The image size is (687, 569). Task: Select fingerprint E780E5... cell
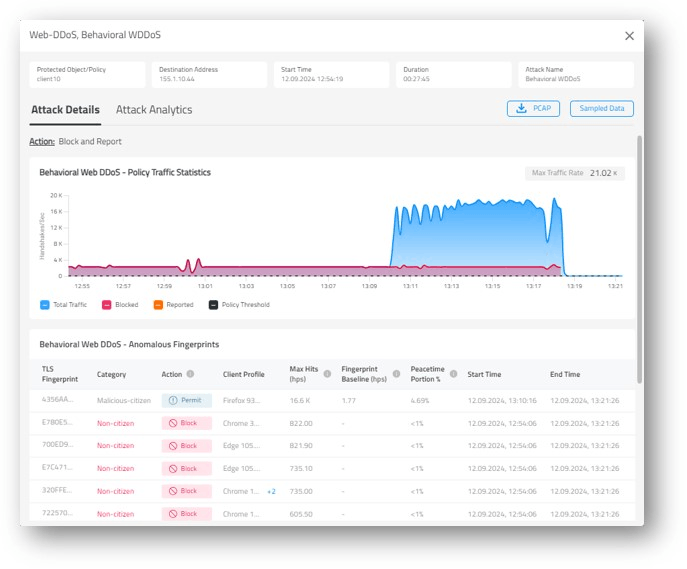click(x=57, y=422)
